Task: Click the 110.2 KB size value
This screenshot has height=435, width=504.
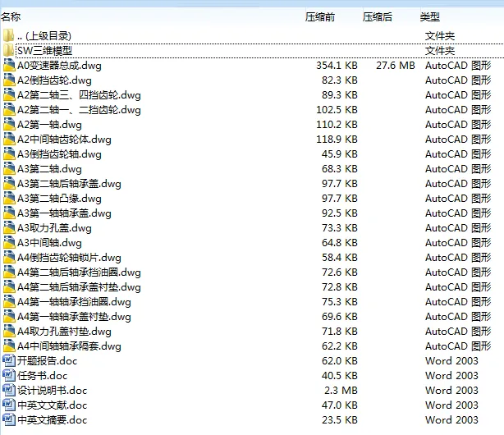Action: [x=337, y=125]
